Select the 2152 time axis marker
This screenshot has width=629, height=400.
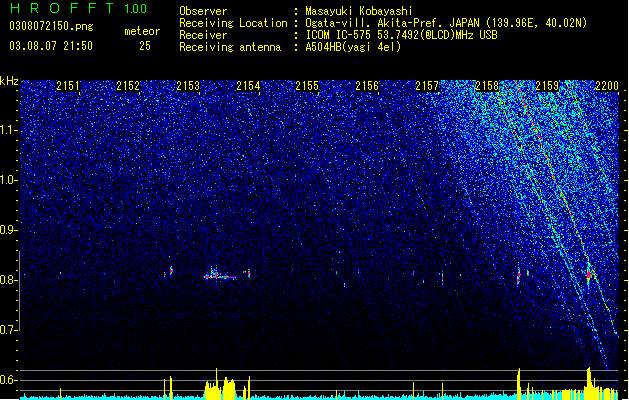click(x=128, y=86)
